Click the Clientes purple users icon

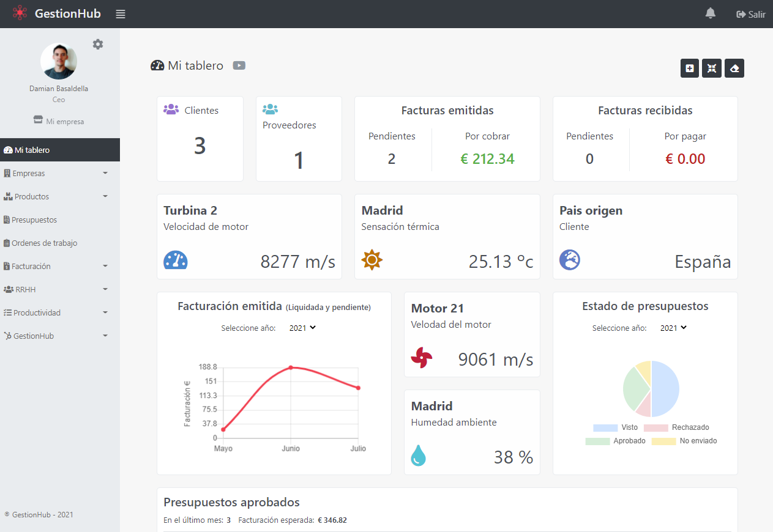pyautogui.click(x=171, y=109)
